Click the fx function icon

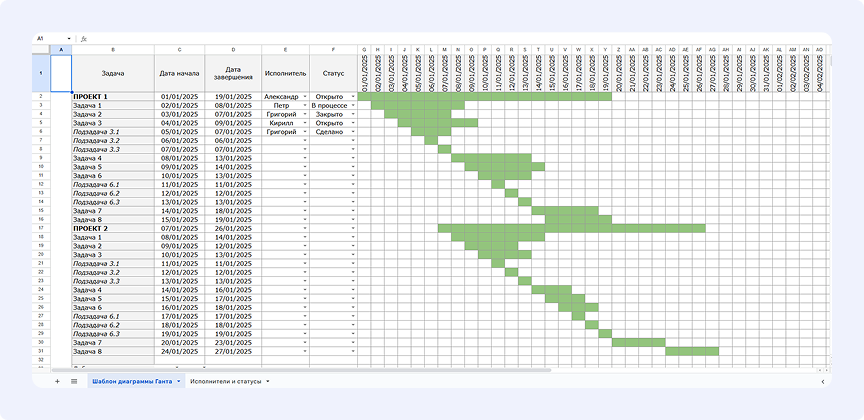click(x=84, y=38)
